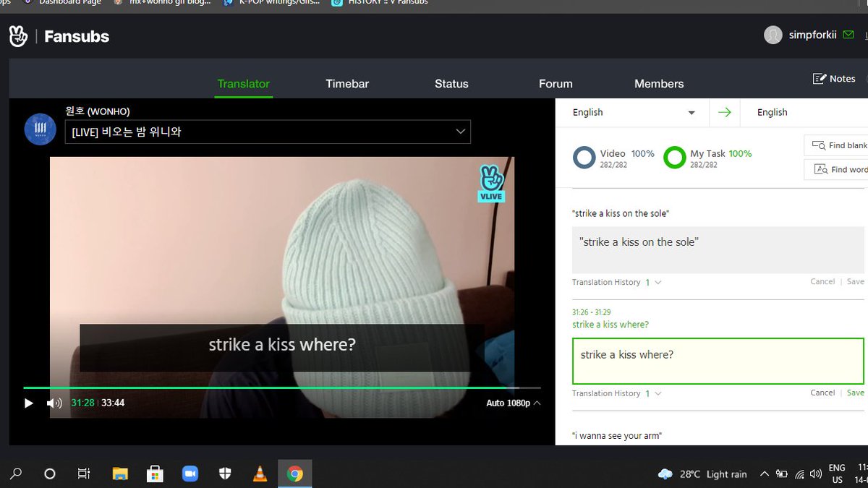Launch VLC media player from the taskbar
The height and width of the screenshot is (488, 868).
260,474
